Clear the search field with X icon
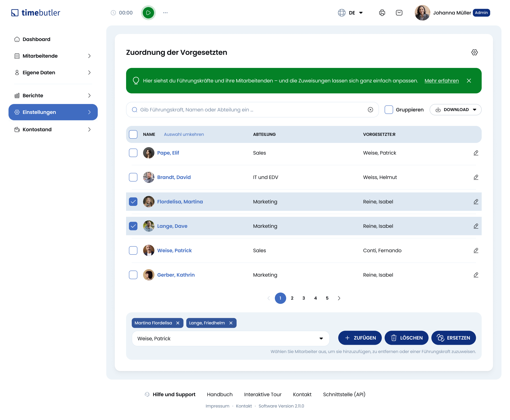510x420 pixels. coord(370,110)
